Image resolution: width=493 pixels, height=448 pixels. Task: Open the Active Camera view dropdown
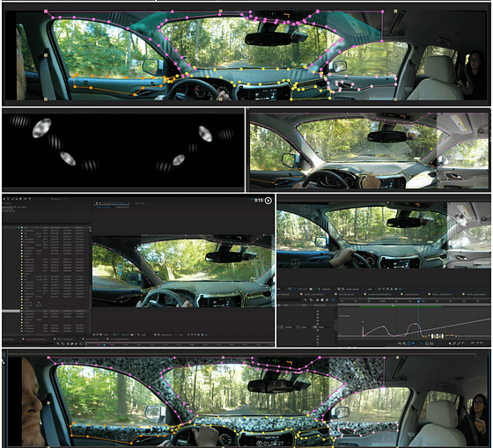[352, 289]
